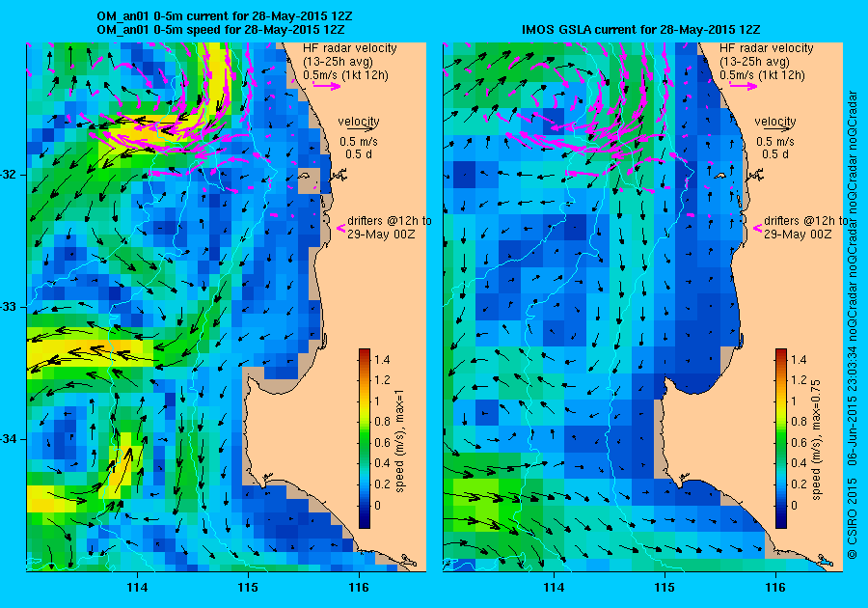Click the small island off the coast in left map

click(304, 176)
